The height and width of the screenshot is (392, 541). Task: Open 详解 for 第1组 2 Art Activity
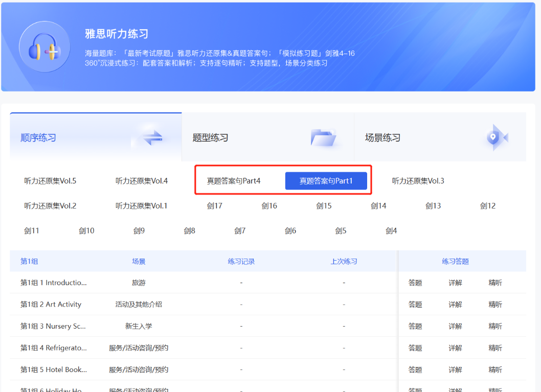click(456, 305)
